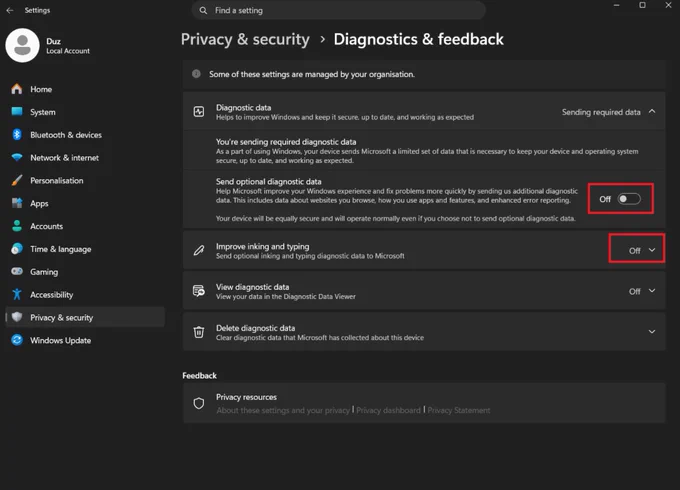The width and height of the screenshot is (680, 490).
Task: Open the Privacy Statement link
Action: point(459,410)
